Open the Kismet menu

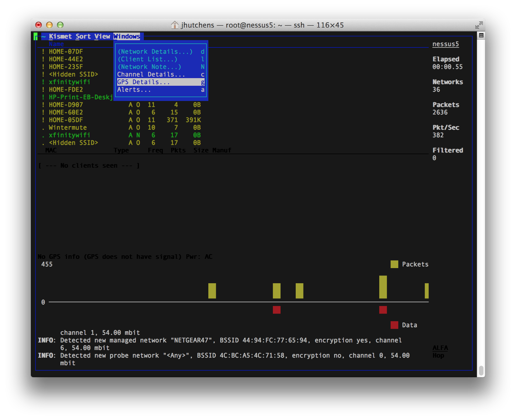pos(60,36)
